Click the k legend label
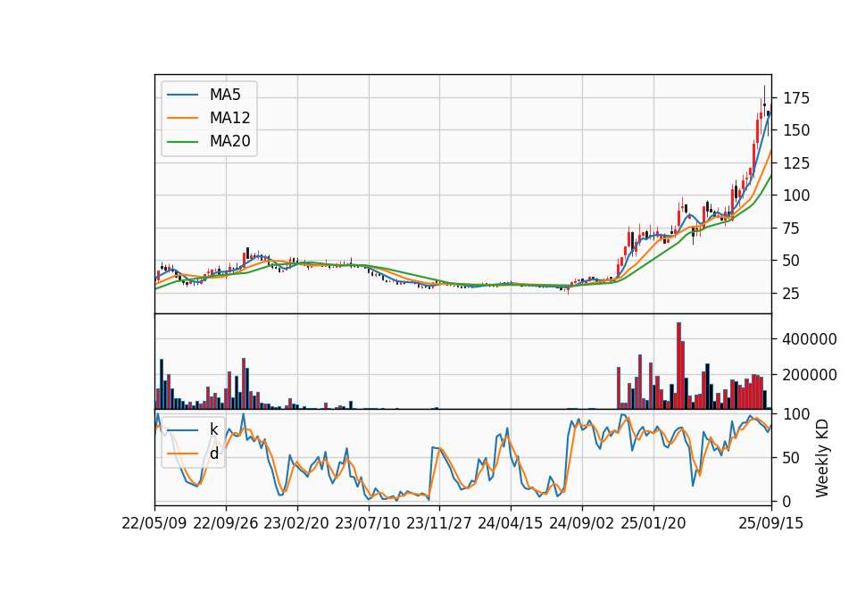This screenshot has height=616, width=857. (x=213, y=429)
